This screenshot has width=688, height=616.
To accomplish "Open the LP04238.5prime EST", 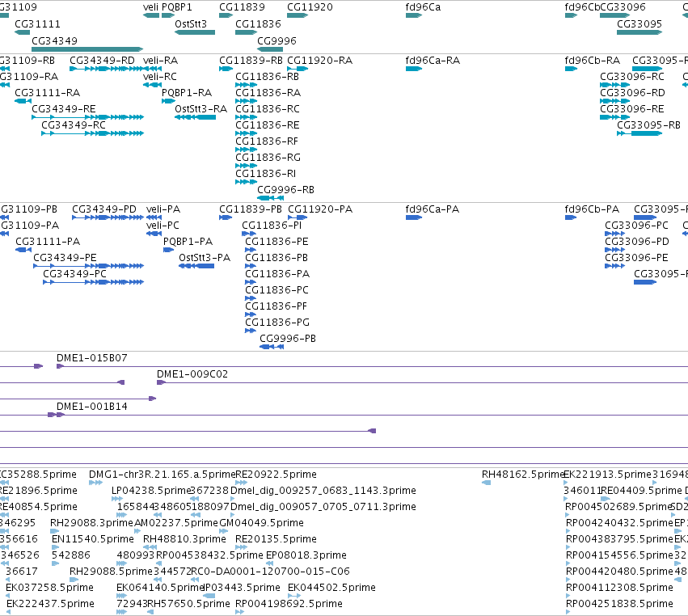I will tap(151, 491).
